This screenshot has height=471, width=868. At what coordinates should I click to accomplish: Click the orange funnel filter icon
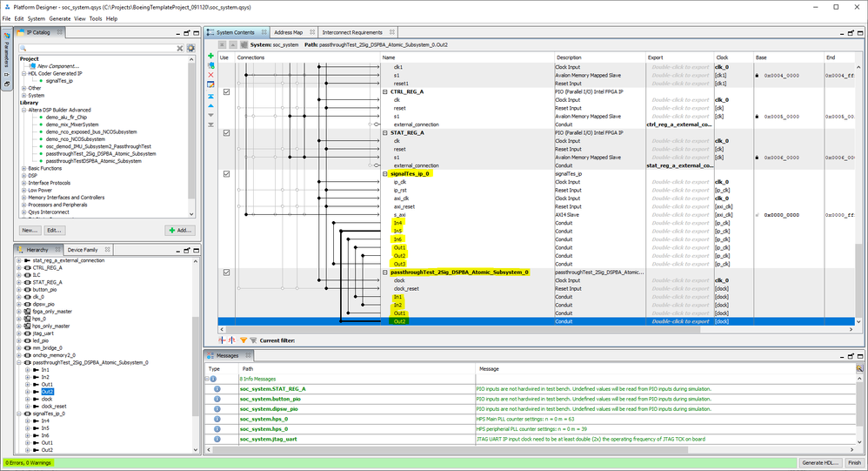[x=243, y=340]
